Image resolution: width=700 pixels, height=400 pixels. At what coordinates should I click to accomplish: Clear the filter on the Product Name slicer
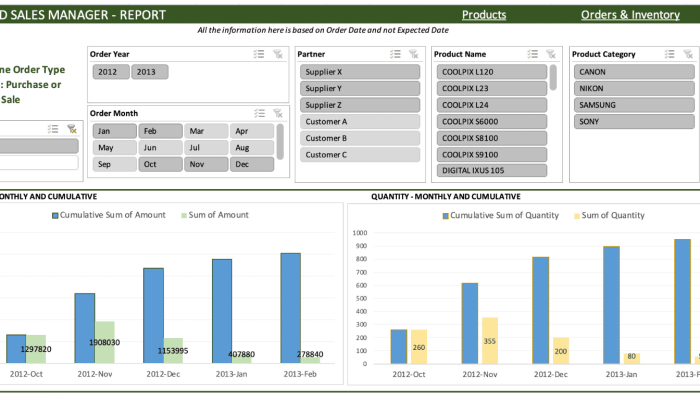tap(551, 54)
